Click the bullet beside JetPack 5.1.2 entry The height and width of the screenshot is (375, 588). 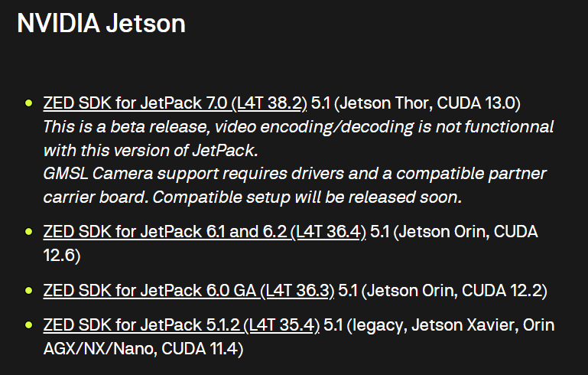click(29, 326)
